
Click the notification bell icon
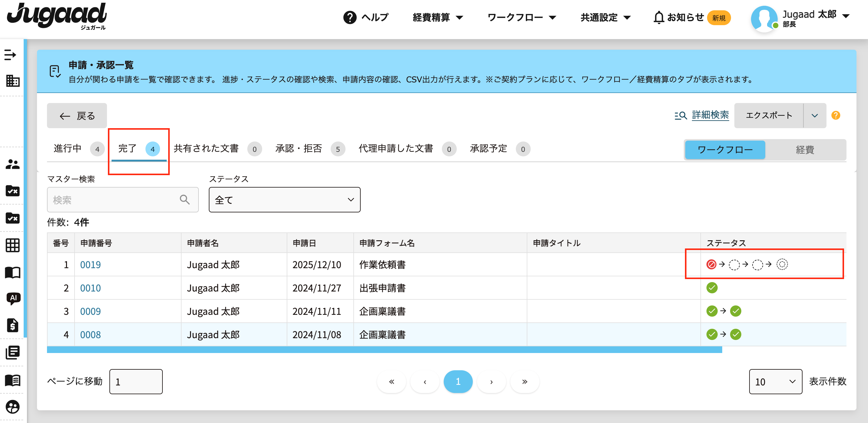pyautogui.click(x=658, y=18)
